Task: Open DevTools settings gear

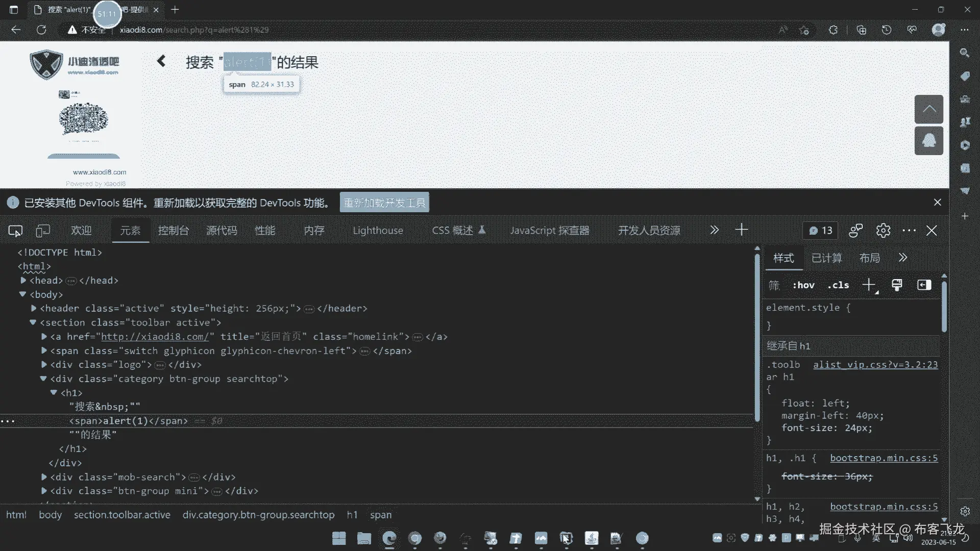Action: [x=883, y=231]
